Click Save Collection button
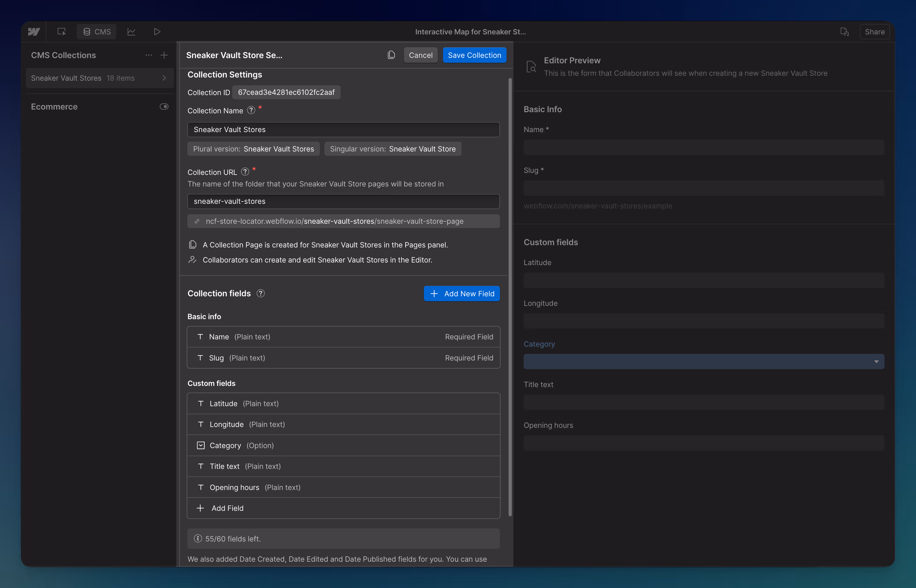The height and width of the screenshot is (588, 916). [474, 55]
